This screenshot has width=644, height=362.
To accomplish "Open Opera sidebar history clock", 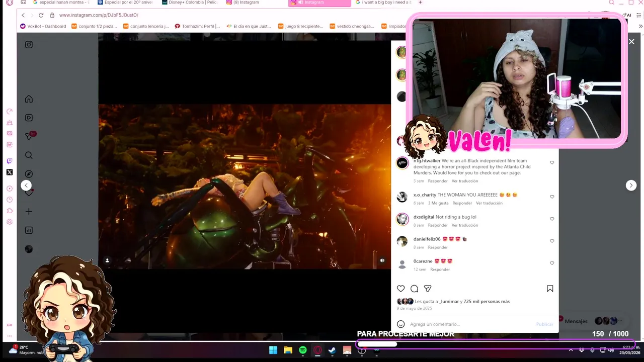I will point(9,200).
